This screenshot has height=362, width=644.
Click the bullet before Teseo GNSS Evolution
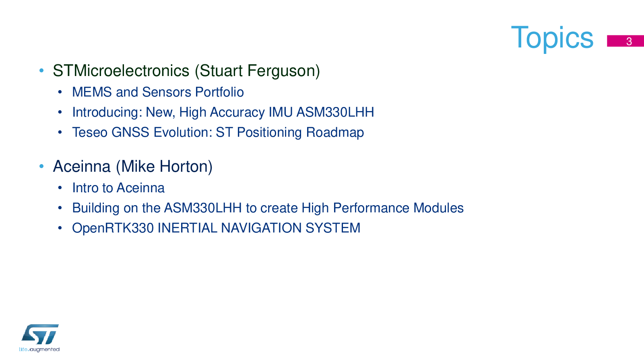click(x=60, y=132)
